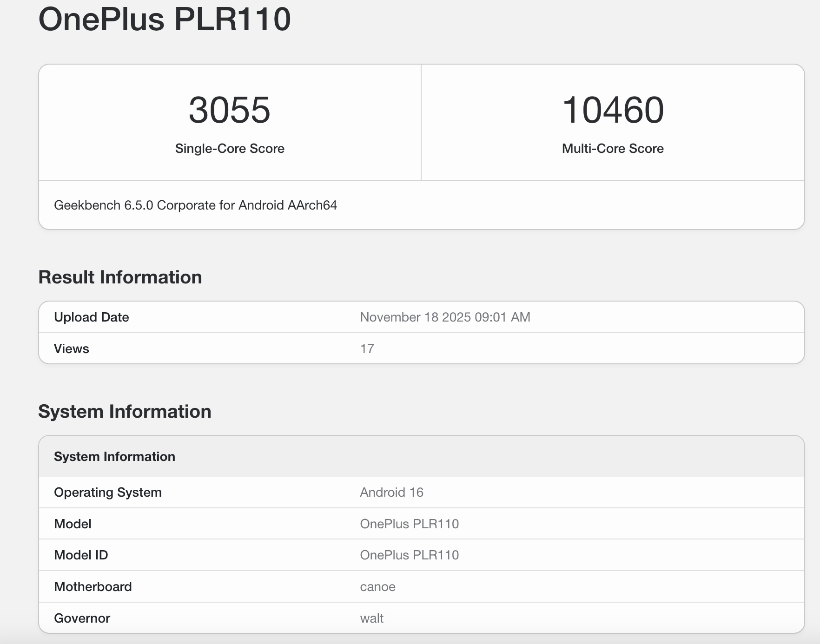This screenshot has height=644, width=820.
Task: Click the "Motherboard" row label
Action: point(93,587)
